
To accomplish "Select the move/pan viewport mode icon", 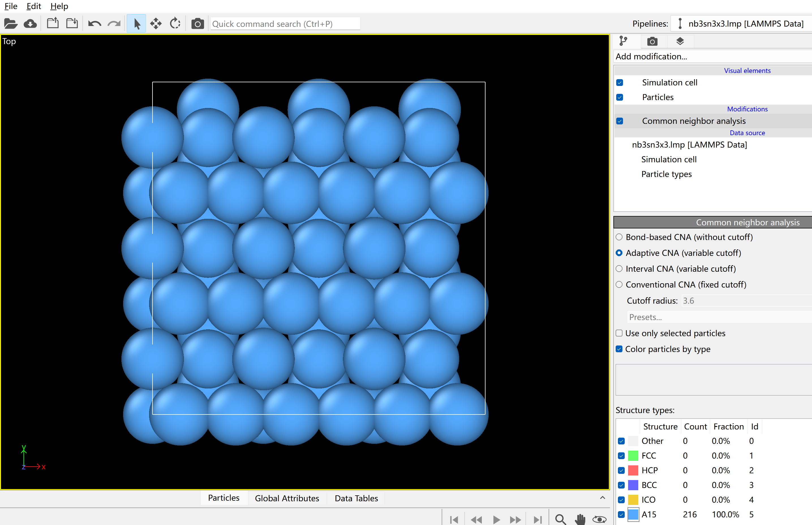I will [156, 23].
